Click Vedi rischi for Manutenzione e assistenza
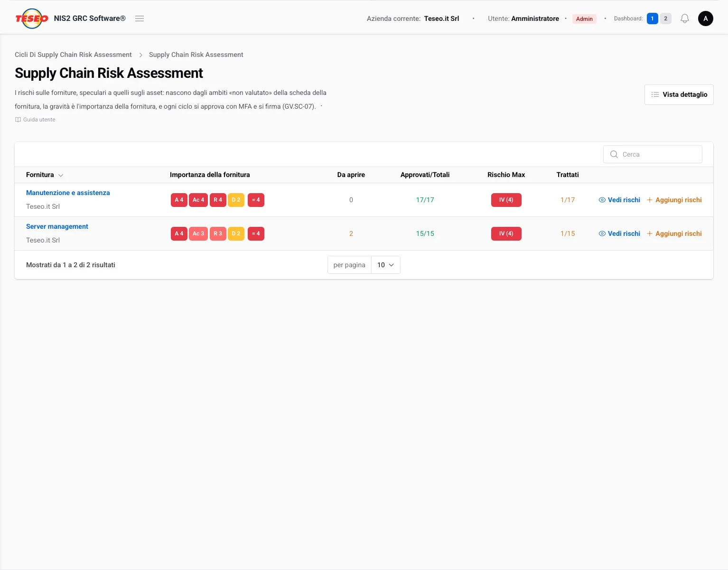The width and height of the screenshot is (728, 570). click(619, 200)
